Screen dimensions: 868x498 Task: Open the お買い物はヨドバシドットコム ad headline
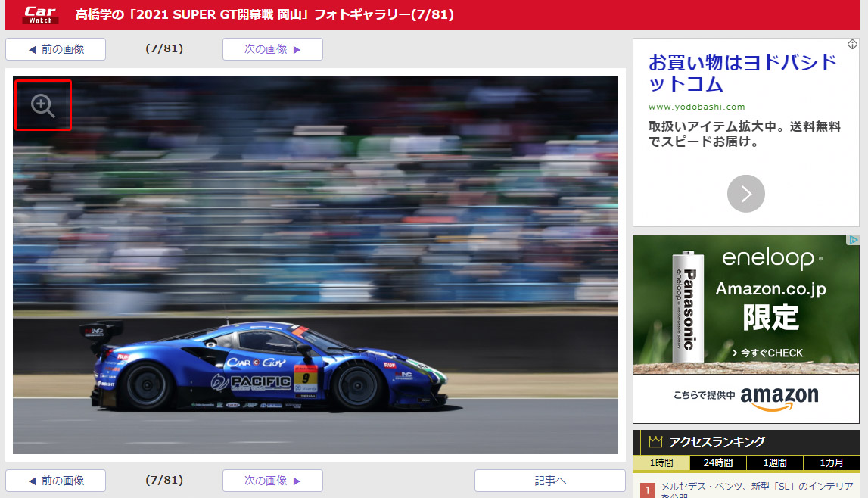point(742,73)
